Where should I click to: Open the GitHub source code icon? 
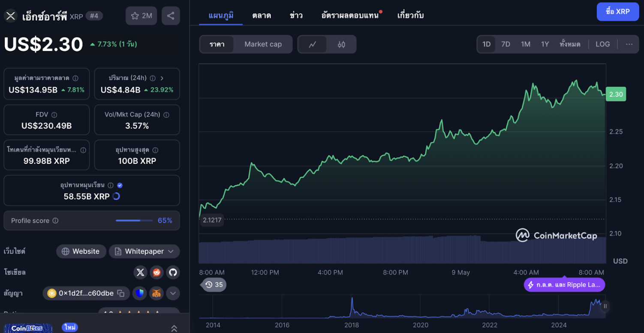173,272
